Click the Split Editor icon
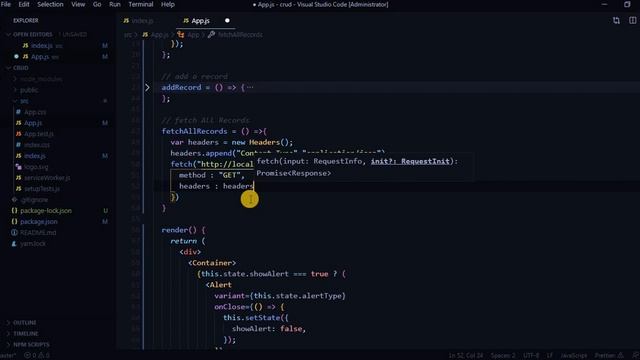The width and height of the screenshot is (640, 360). point(632,20)
